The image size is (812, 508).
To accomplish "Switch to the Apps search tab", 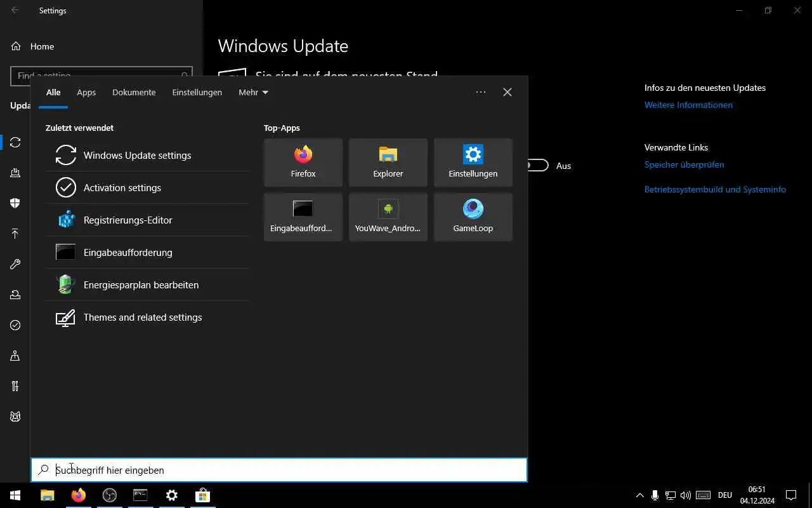I will 86,92.
